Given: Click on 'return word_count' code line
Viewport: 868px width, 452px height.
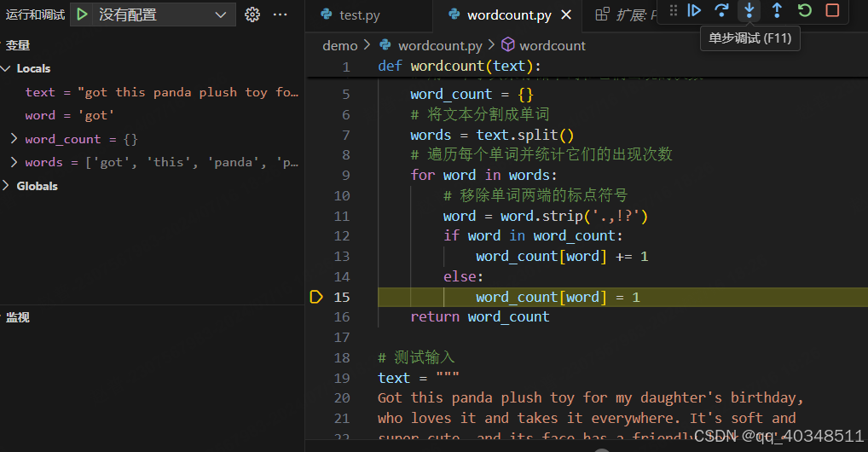Looking at the screenshot, I should (x=480, y=317).
